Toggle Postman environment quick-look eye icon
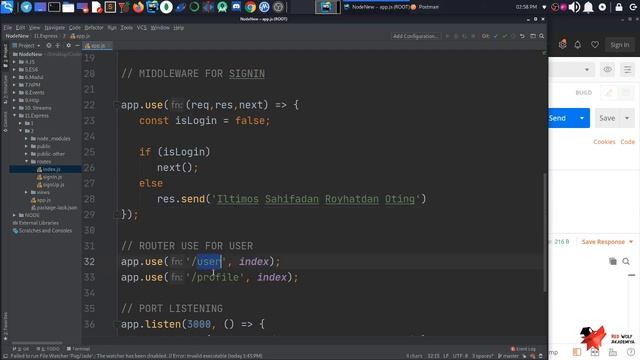Viewport: 640px width, 360px height. (x=608, y=70)
